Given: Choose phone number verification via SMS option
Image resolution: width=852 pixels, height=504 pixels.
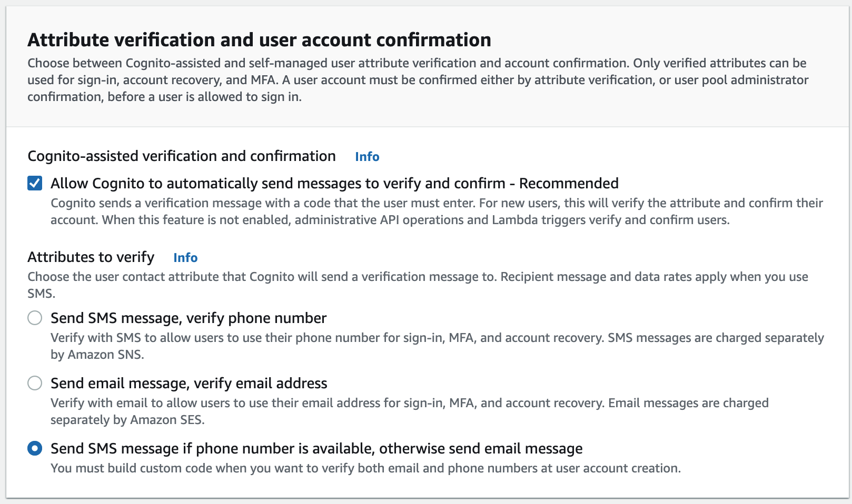Looking at the screenshot, I should (34, 318).
